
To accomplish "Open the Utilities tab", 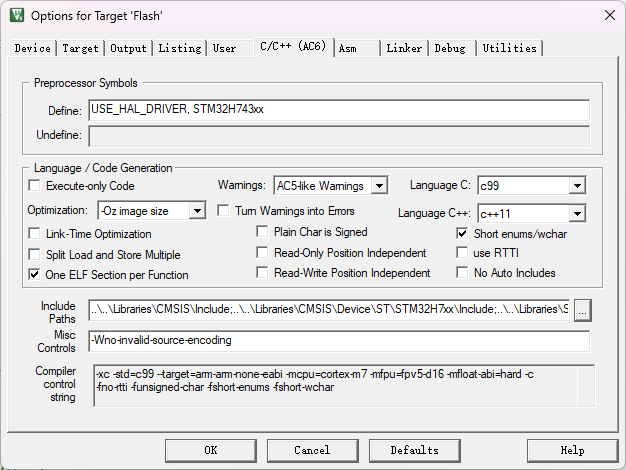I will click(x=510, y=48).
